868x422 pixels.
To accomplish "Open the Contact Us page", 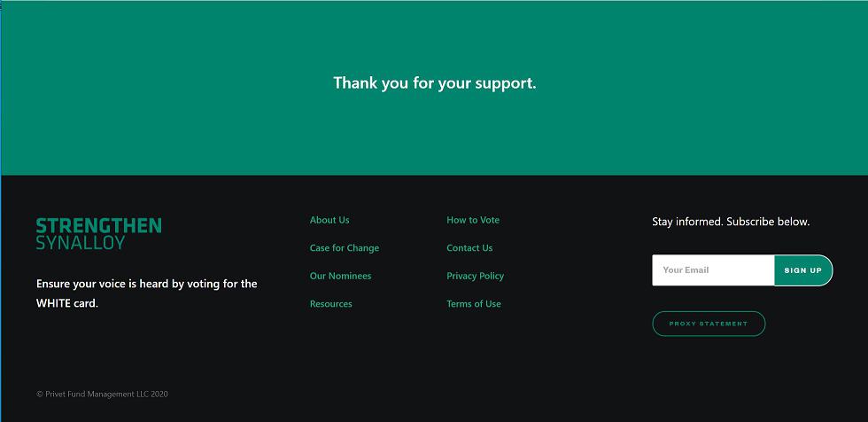I will [469, 248].
